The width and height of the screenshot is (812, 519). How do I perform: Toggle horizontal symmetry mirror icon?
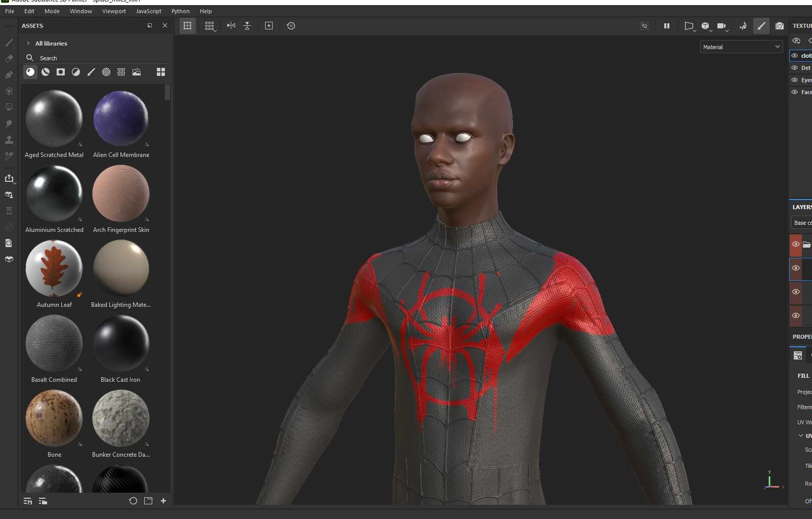pos(231,26)
